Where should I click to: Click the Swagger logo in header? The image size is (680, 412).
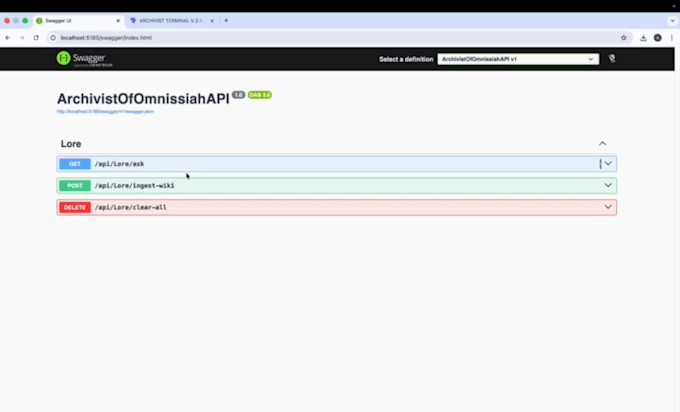(x=84, y=59)
